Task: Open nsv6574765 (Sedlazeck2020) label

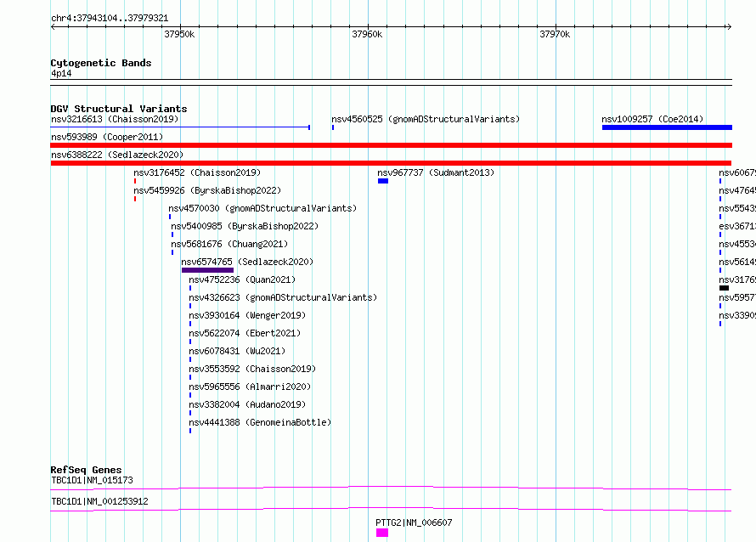Action: [x=247, y=262]
